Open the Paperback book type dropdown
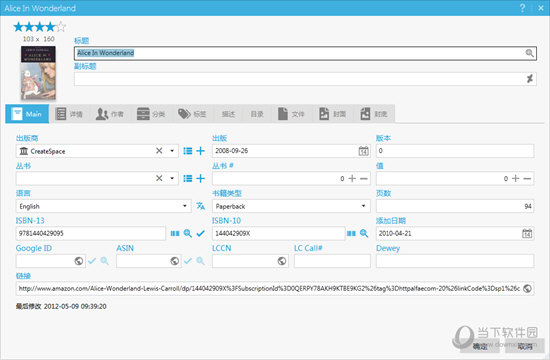 (363, 206)
